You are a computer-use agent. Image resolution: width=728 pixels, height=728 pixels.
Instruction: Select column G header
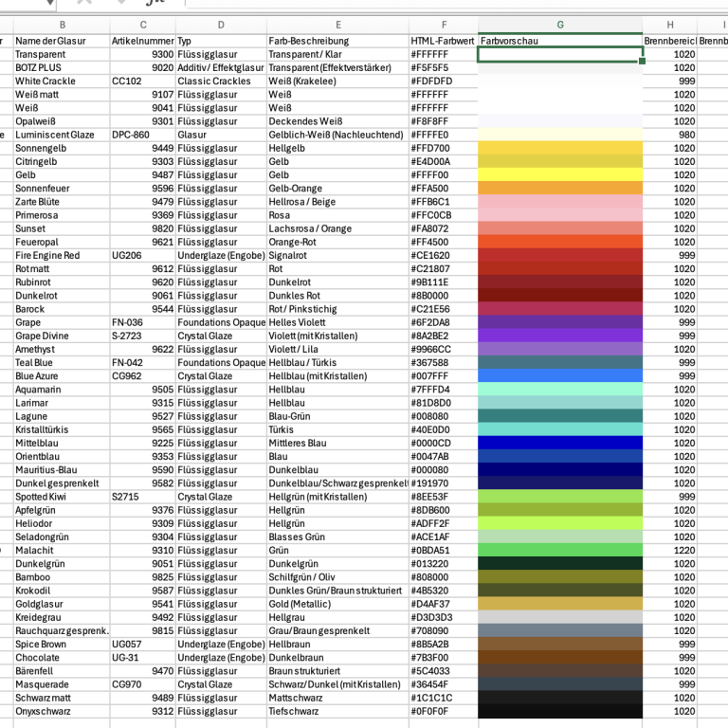560,25
